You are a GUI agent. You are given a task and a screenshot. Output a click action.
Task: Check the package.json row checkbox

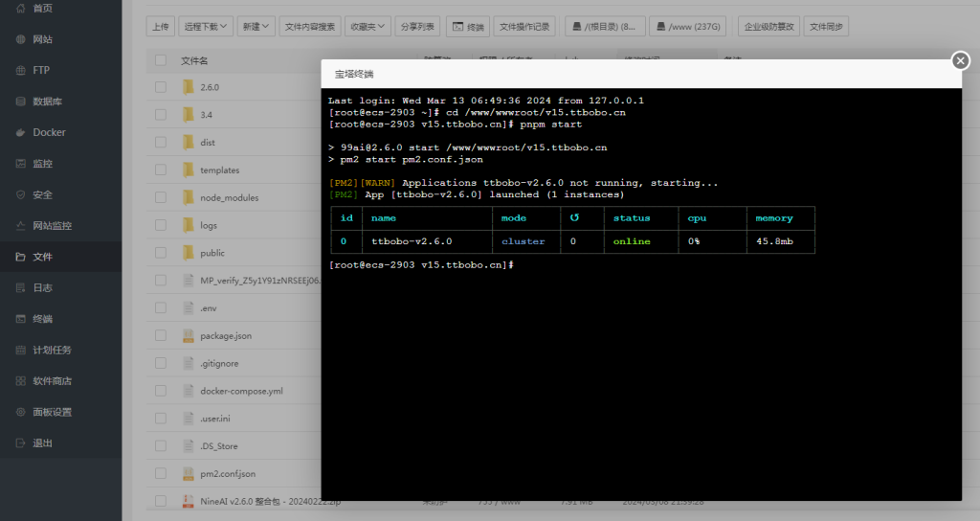[x=161, y=335]
